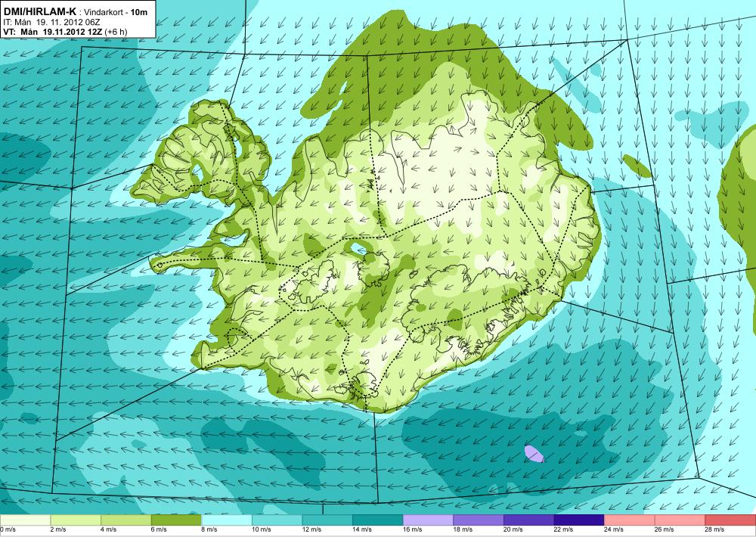
Task: Click the lavender 16 m/s legend swatch
Action: pos(428,520)
